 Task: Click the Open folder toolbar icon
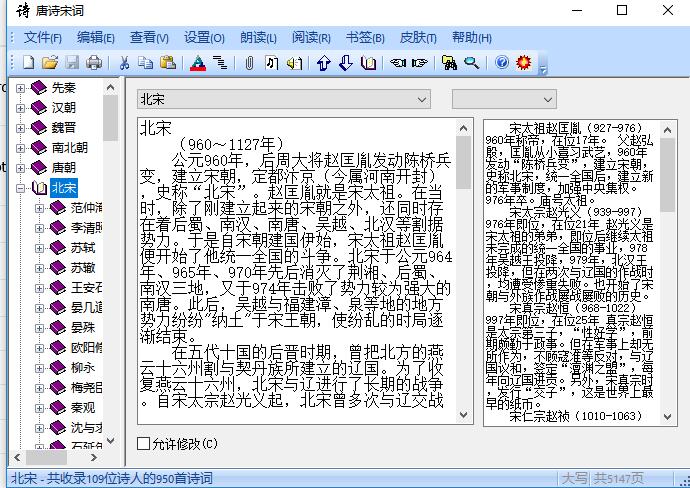tap(49, 63)
